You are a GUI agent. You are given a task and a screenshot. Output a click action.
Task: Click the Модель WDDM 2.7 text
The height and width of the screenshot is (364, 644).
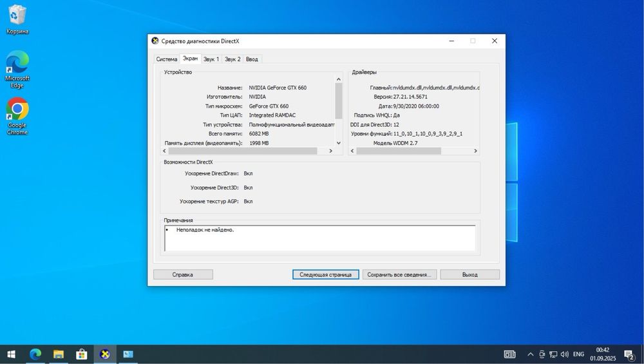(x=395, y=143)
